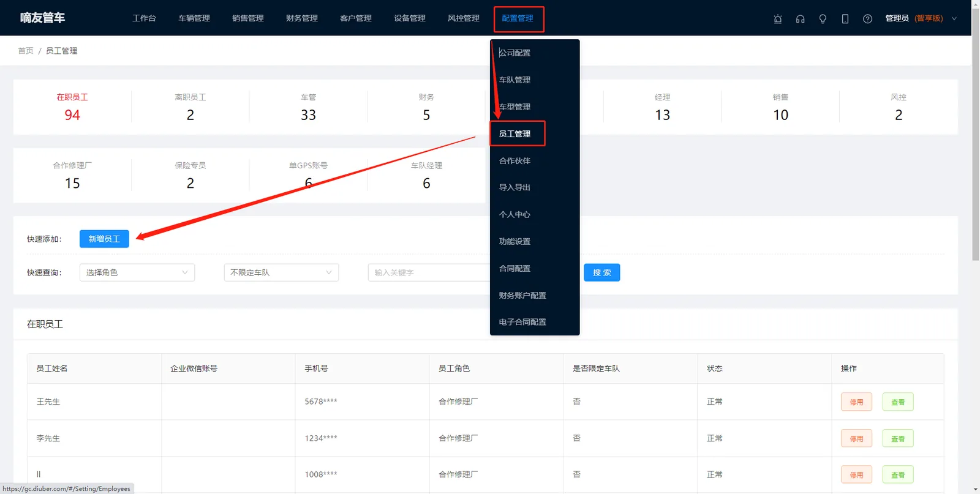Select the 离职员工 2 stat
The image size is (980, 494).
pos(190,107)
